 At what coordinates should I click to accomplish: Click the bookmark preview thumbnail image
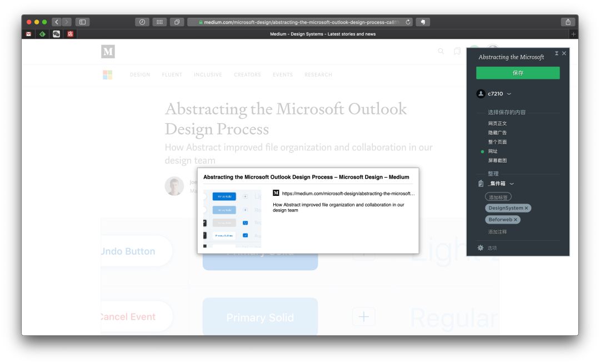232,218
